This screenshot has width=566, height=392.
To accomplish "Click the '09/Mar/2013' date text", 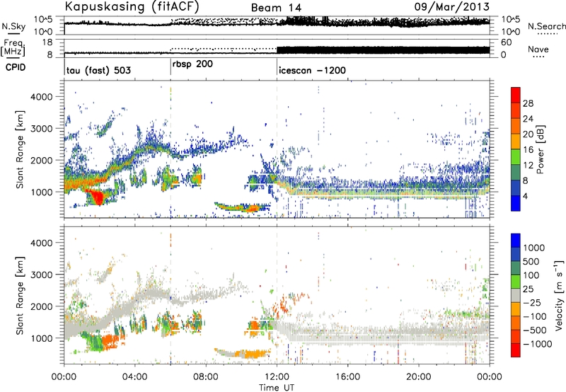I will click(452, 6).
